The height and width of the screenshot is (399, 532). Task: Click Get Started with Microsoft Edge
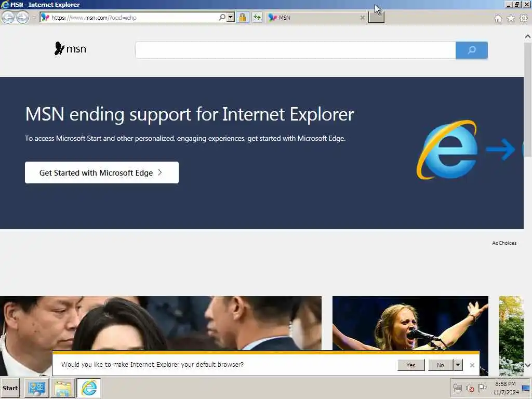tap(102, 172)
